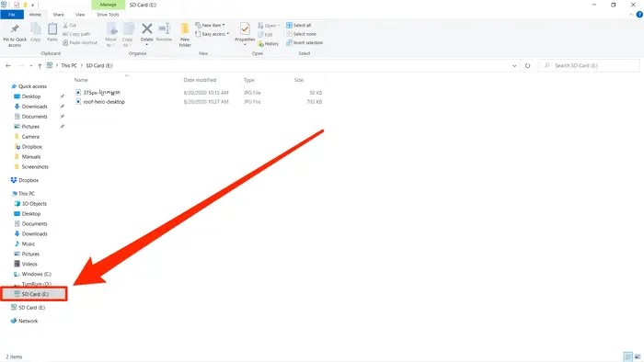Open the Videos folder under This PC
The width and height of the screenshot is (644, 362).
[29, 264]
